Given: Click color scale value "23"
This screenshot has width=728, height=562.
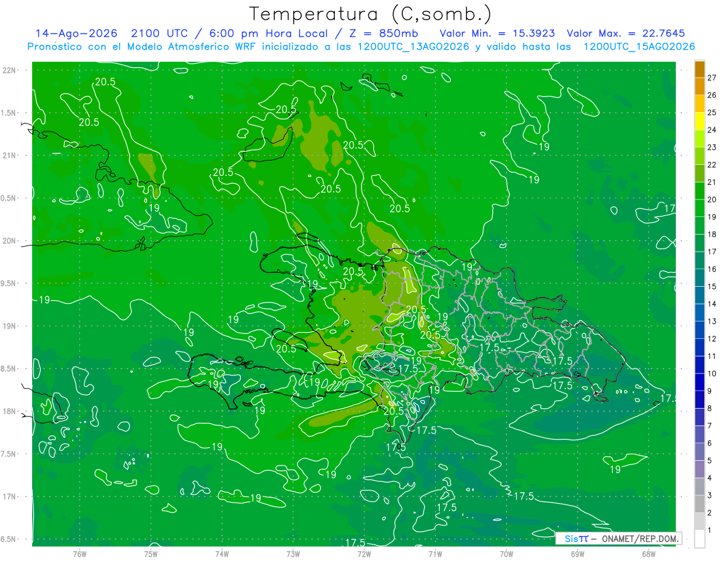Looking at the screenshot, I should (x=712, y=147).
